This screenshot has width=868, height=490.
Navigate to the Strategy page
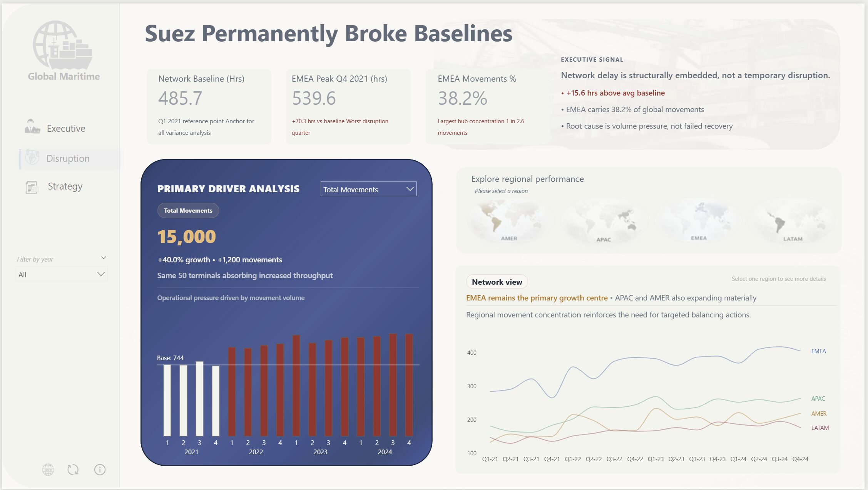click(65, 186)
